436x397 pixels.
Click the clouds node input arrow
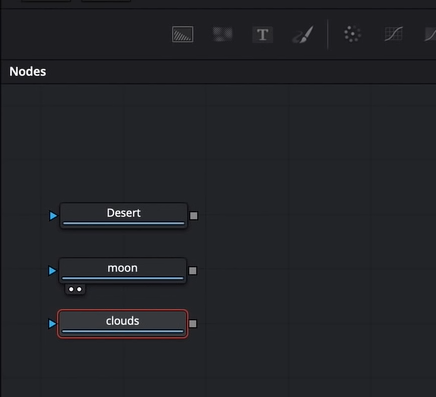[x=52, y=324]
